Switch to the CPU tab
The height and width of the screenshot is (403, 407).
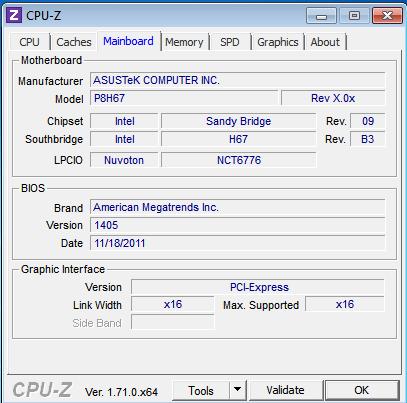pos(29,42)
